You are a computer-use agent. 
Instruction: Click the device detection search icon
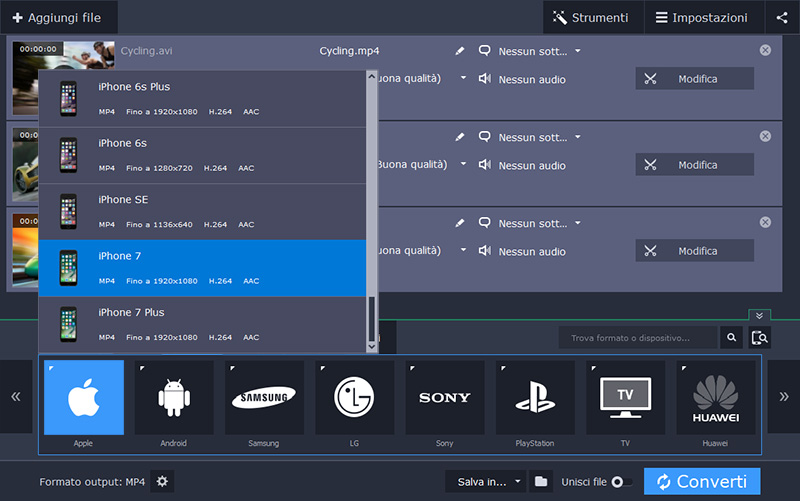click(x=760, y=339)
